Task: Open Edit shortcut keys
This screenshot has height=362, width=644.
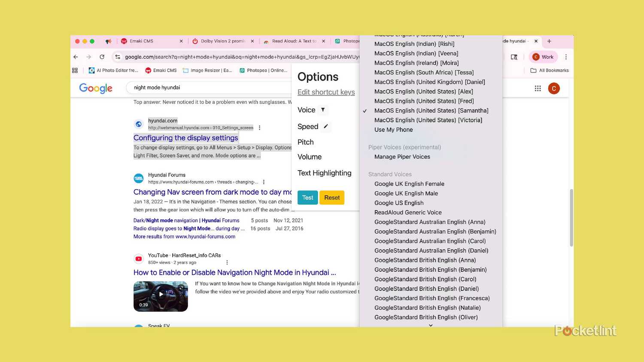Action: click(x=326, y=92)
